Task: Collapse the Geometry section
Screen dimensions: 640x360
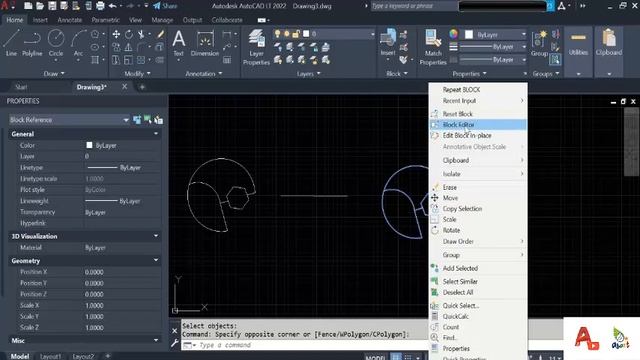Action: tap(156, 260)
